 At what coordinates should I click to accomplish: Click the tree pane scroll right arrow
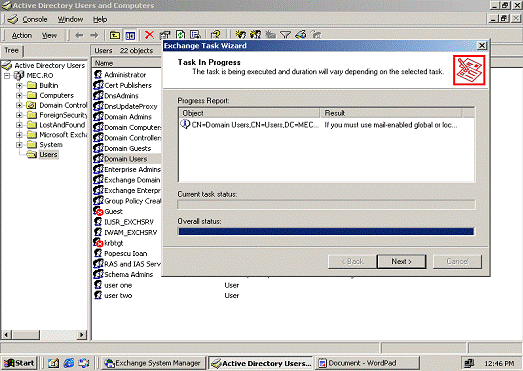pyautogui.click(x=81, y=334)
